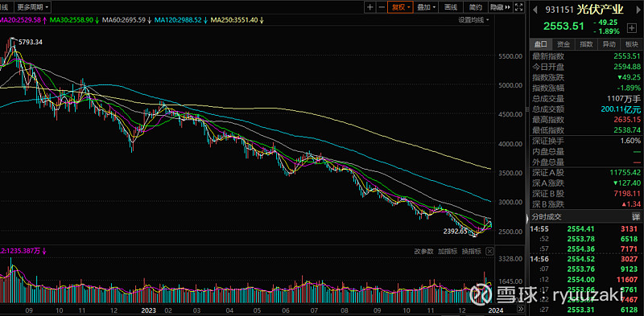
Task: Click 总成交量 value 1107万手
Action: [624, 98]
